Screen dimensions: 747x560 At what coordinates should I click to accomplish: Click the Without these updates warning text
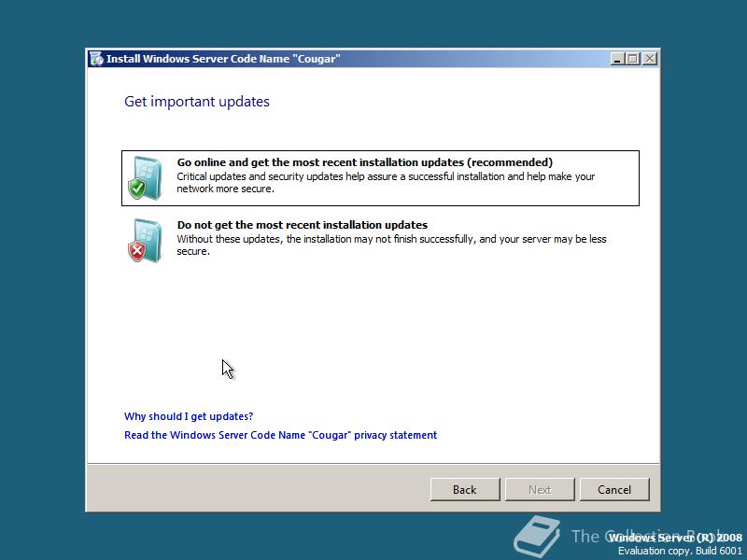pyautogui.click(x=391, y=245)
